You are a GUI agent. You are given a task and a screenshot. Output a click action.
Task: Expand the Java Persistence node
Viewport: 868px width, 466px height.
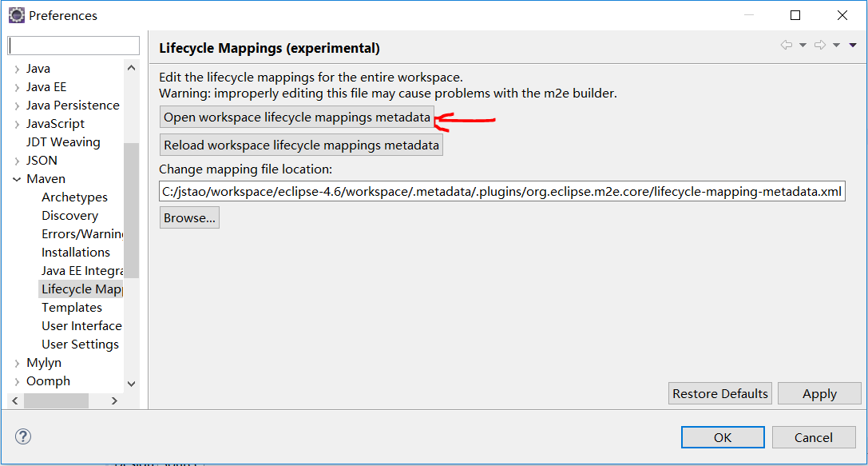pyautogui.click(x=17, y=106)
